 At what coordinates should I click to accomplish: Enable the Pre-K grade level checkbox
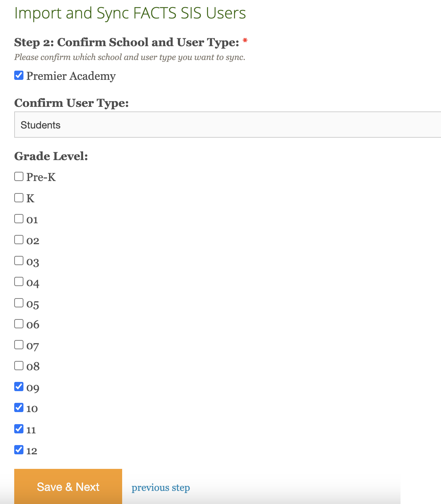[19, 176]
